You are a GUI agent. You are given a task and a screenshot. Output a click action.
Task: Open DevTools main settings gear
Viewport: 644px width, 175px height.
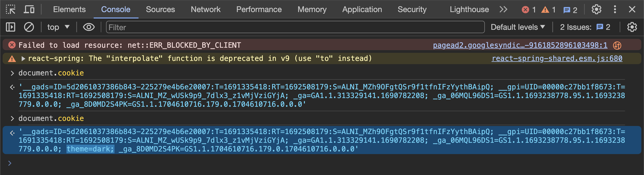[596, 9]
